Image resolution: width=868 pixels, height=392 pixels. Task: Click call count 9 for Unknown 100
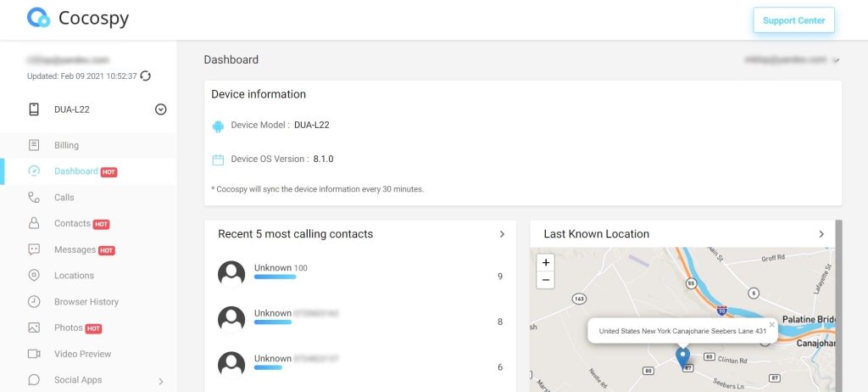[x=500, y=276]
